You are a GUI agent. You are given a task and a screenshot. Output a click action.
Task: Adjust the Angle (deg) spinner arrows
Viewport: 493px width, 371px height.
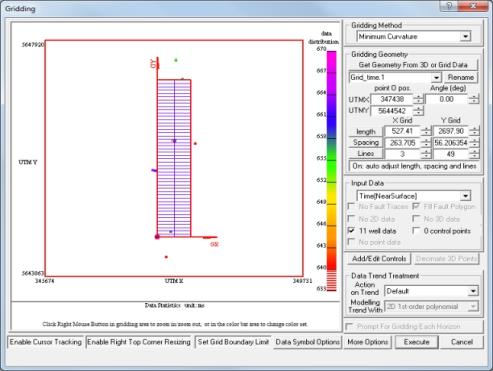coord(474,99)
